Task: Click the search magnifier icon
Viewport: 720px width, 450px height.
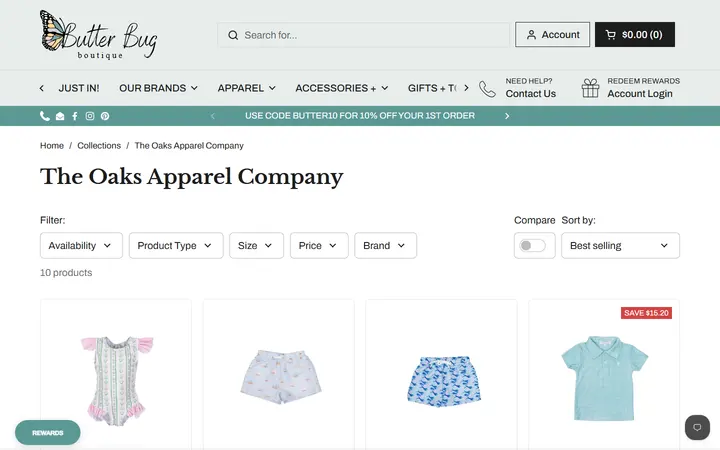Action: (233, 35)
